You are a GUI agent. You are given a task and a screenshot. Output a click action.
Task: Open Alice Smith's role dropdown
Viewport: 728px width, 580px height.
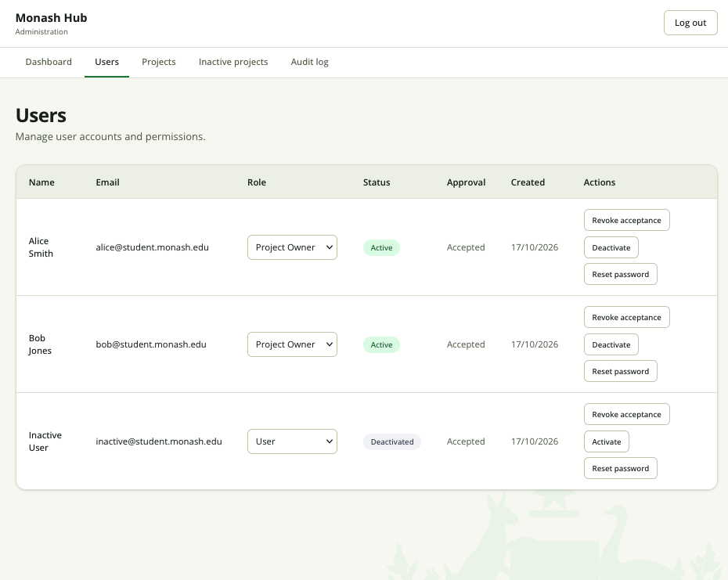[x=292, y=247]
